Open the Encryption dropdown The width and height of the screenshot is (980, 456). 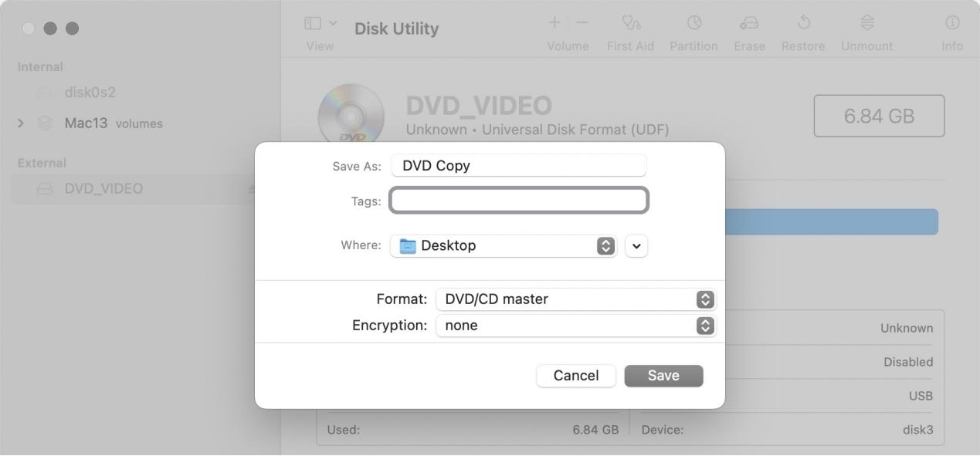576,326
